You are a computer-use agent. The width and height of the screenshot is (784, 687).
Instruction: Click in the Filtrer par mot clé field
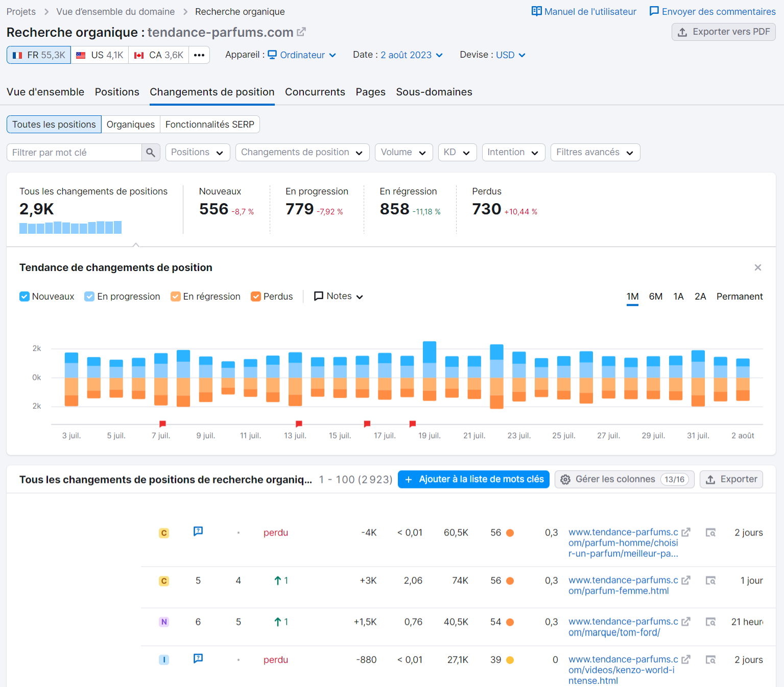coord(74,152)
